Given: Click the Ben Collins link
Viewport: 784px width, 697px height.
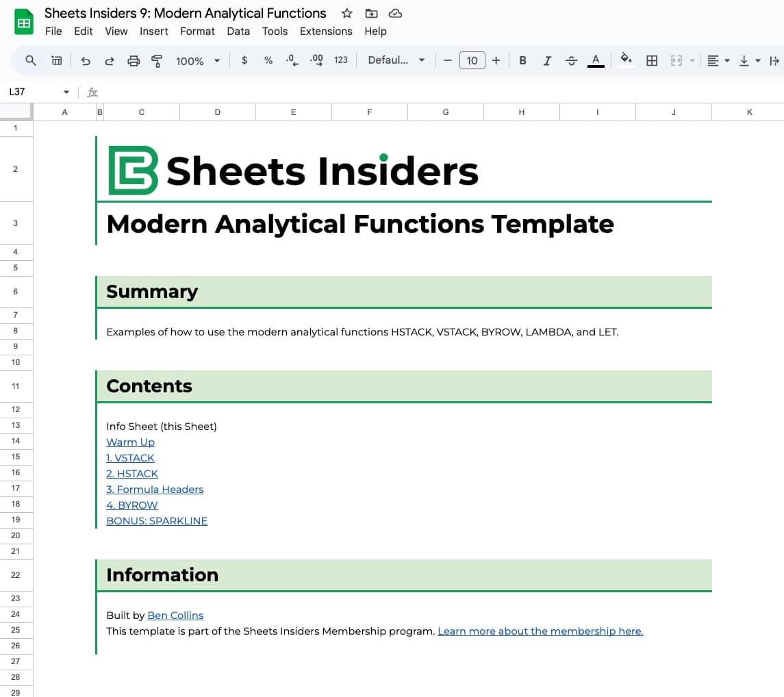Looking at the screenshot, I should (x=175, y=615).
